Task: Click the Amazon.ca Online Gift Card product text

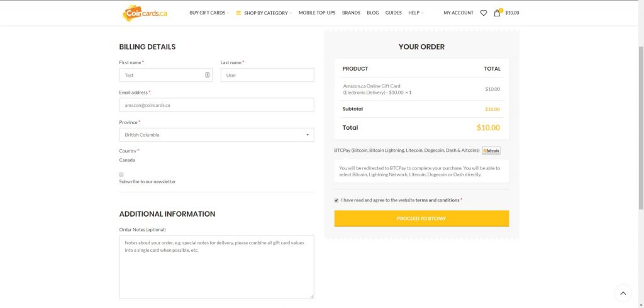Action: click(x=377, y=89)
